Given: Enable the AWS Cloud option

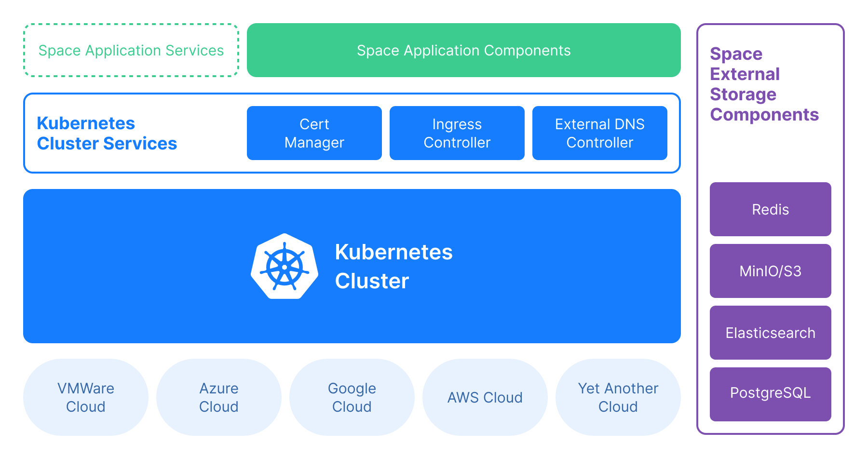Looking at the screenshot, I should coord(485,397).
